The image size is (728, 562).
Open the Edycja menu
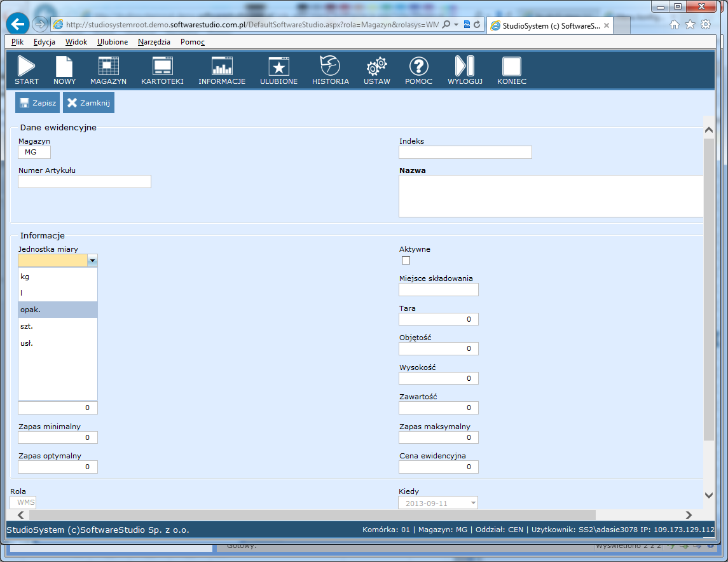point(44,42)
